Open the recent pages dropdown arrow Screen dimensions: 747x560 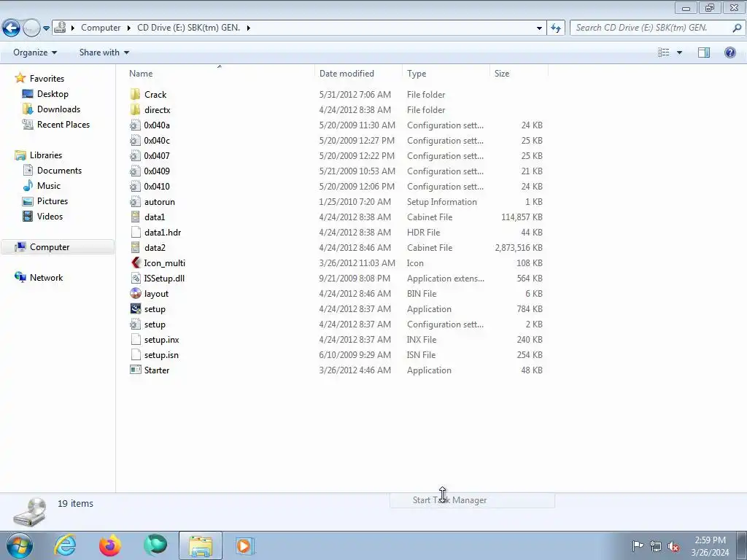point(46,28)
